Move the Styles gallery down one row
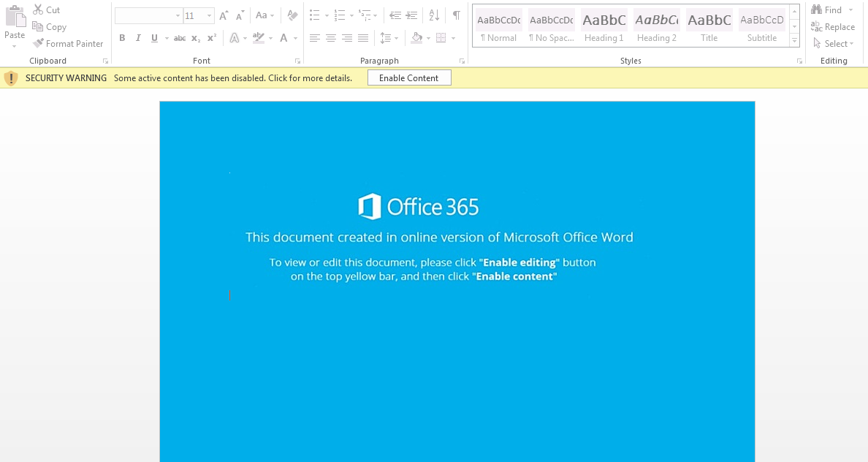 pyautogui.click(x=794, y=26)
